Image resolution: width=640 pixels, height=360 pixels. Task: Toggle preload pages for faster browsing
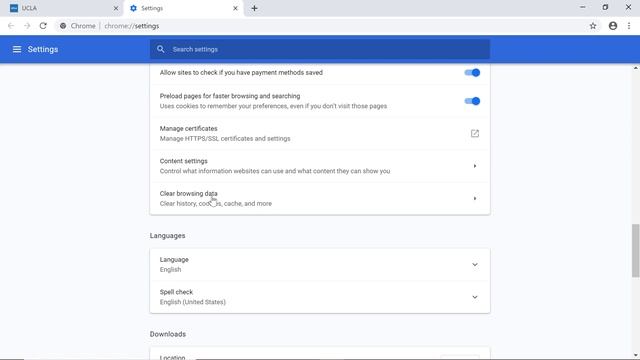click(472, 101)
